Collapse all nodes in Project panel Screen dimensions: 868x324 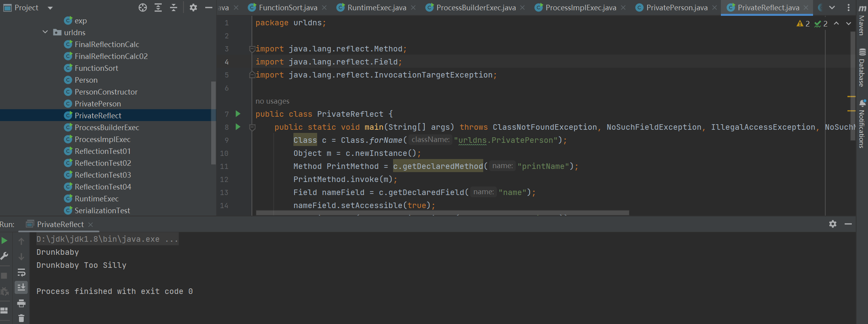[x=174, y=8]
